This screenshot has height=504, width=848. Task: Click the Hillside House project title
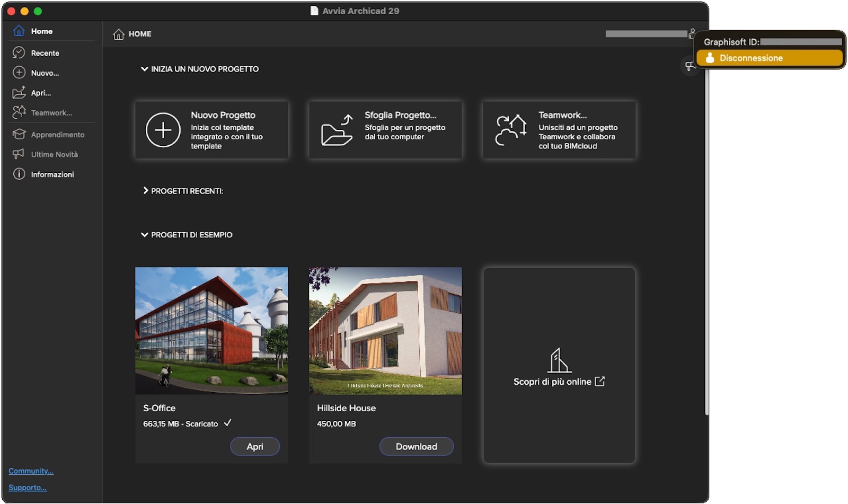click(346, 408)
